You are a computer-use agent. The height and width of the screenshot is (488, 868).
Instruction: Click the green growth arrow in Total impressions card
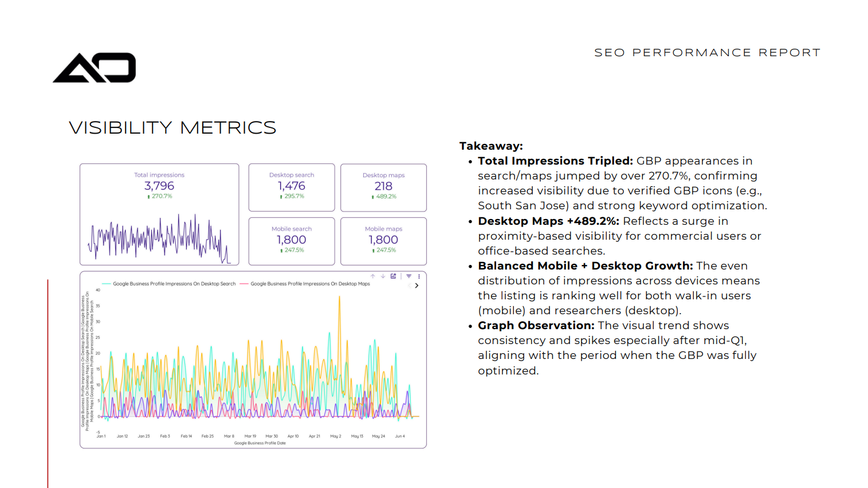(x=150, y=196)
